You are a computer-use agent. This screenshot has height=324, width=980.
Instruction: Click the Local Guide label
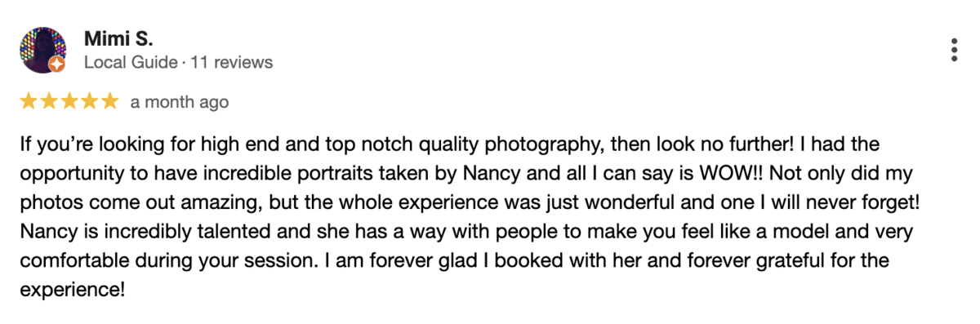pyautogui.click(x=131, y=62)
